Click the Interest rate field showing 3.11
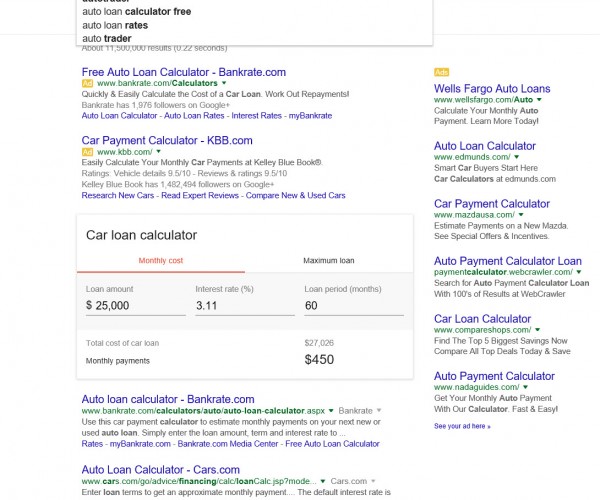The width and height of the screenshot is (600, 500). point(245,306)
